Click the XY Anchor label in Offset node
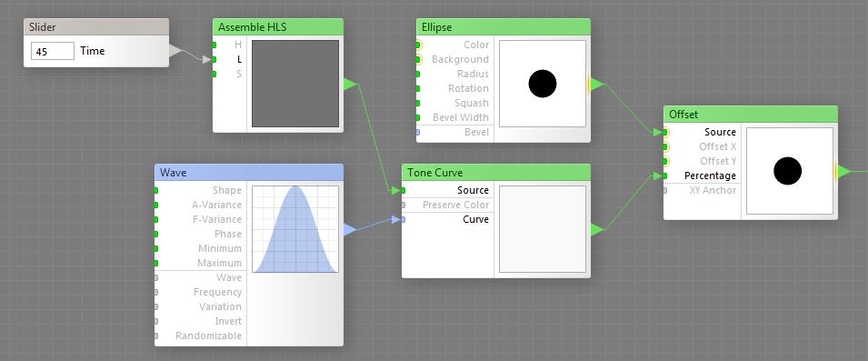This screenshot has width=868, height=361. point(713,190)
